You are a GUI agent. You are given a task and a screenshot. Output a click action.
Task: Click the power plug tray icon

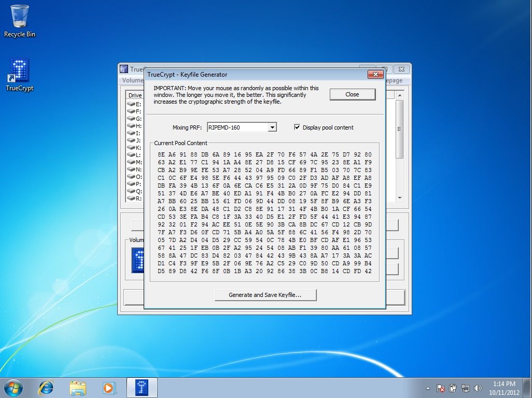pyautogui.click(x=453, y=388)
